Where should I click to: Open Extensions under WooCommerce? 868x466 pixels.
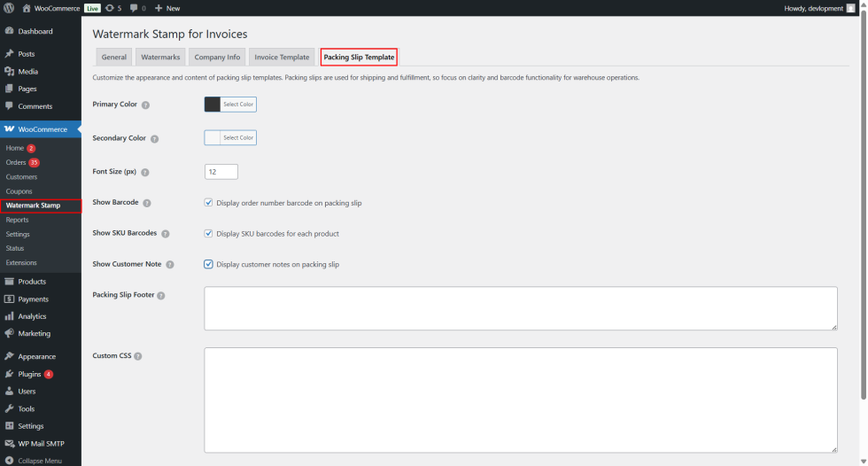click(21, 262)
